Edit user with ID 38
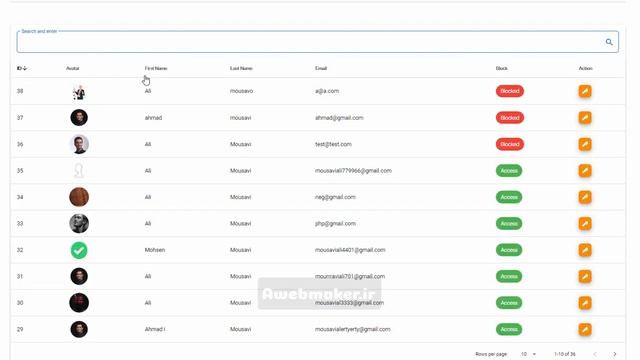Screen dimensions: 640x360 (585, 91)
